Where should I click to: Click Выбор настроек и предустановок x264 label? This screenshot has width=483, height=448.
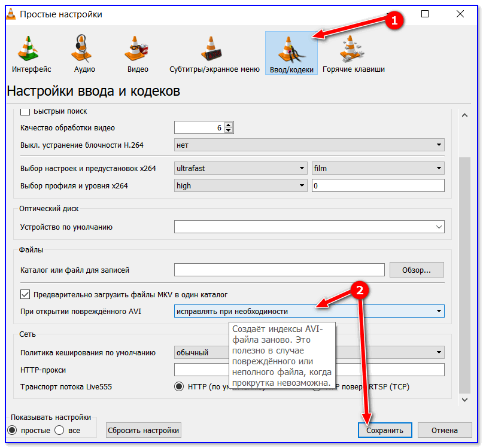(88, 169)
